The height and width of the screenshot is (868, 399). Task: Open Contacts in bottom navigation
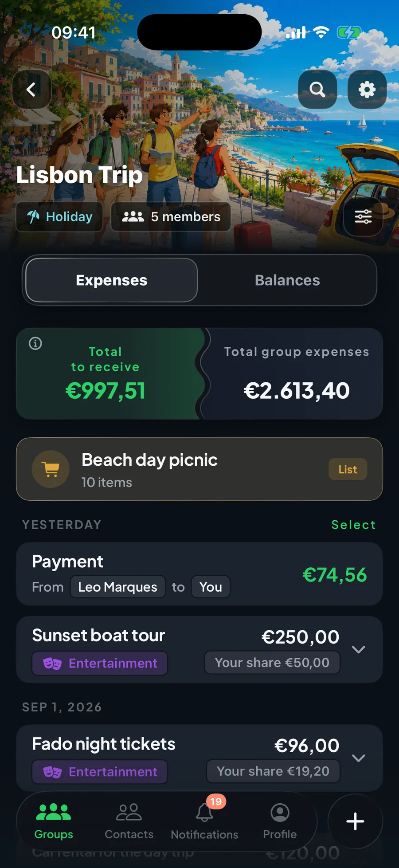point(129,821)
